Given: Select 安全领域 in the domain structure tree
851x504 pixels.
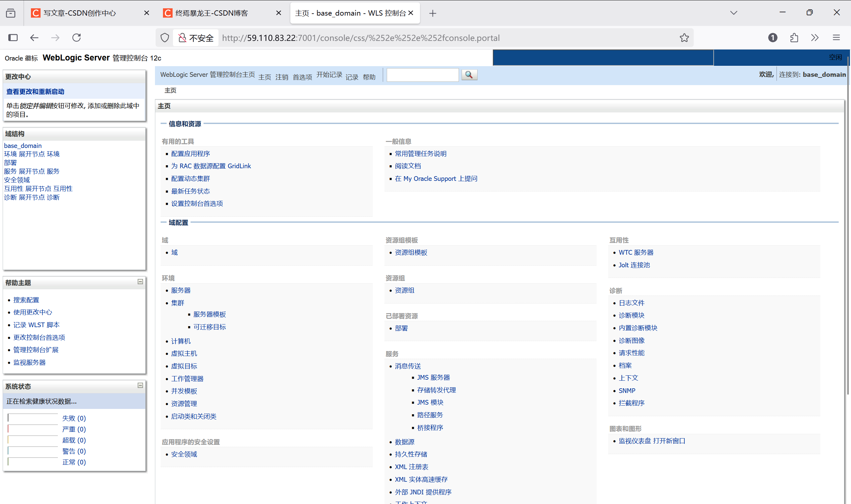Looking at the screenshot, I should (x=17, y=180).
